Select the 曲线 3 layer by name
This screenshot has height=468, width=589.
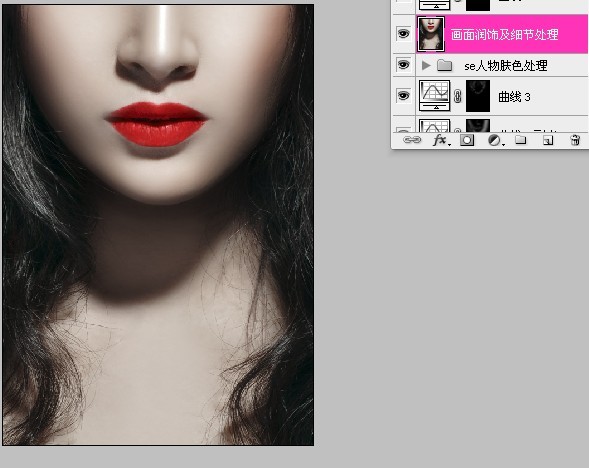point(514,97)
